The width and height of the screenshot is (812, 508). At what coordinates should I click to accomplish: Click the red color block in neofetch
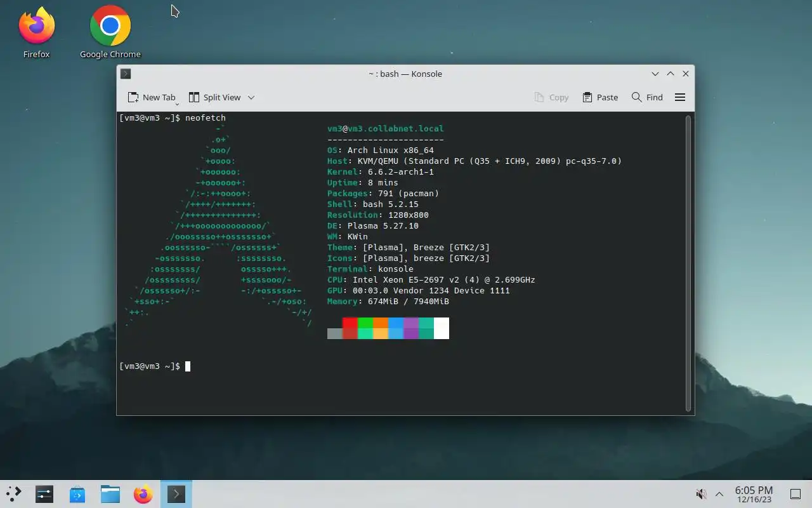350,323
